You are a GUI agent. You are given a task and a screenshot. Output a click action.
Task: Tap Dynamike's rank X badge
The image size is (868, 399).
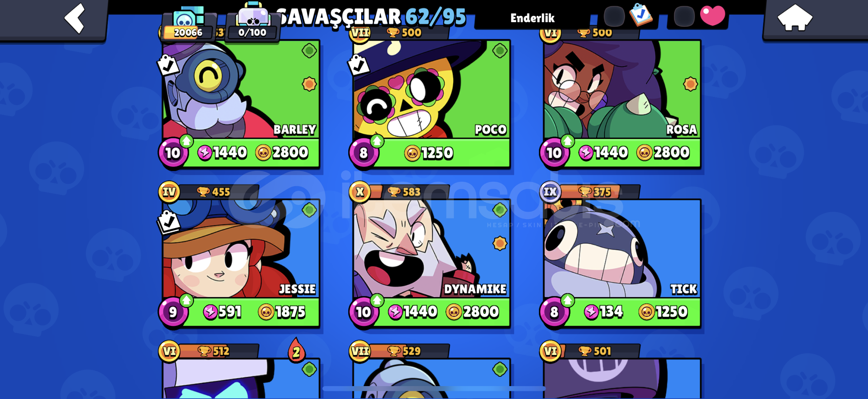360,192
